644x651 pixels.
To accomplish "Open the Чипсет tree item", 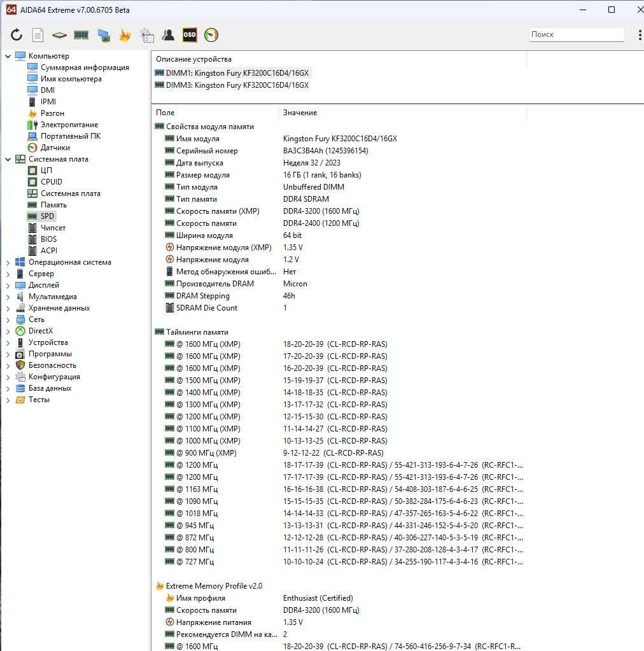I will 53,228.
